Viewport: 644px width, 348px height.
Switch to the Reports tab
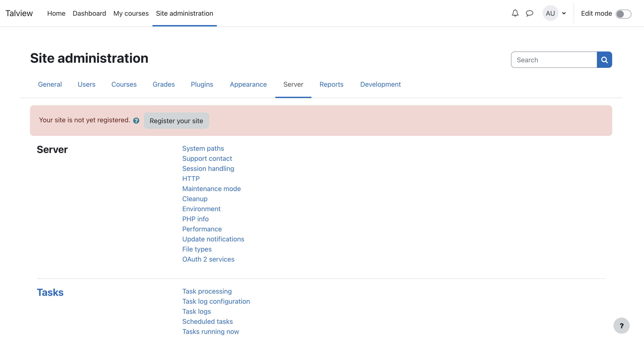(331, 84)
